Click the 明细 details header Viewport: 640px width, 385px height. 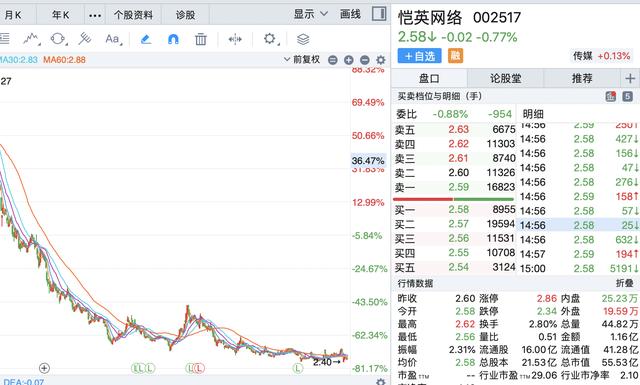coord(533,114)
